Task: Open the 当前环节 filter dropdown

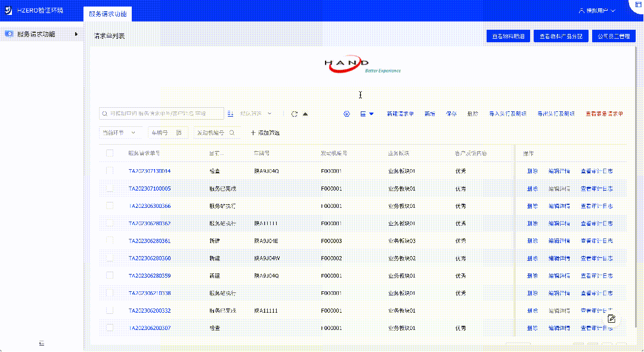Action: [119, 133]
